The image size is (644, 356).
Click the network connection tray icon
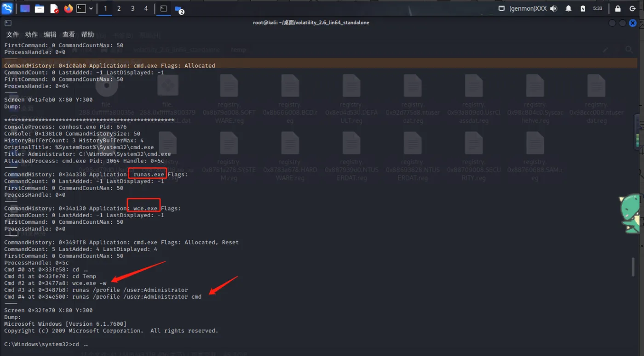501,8
